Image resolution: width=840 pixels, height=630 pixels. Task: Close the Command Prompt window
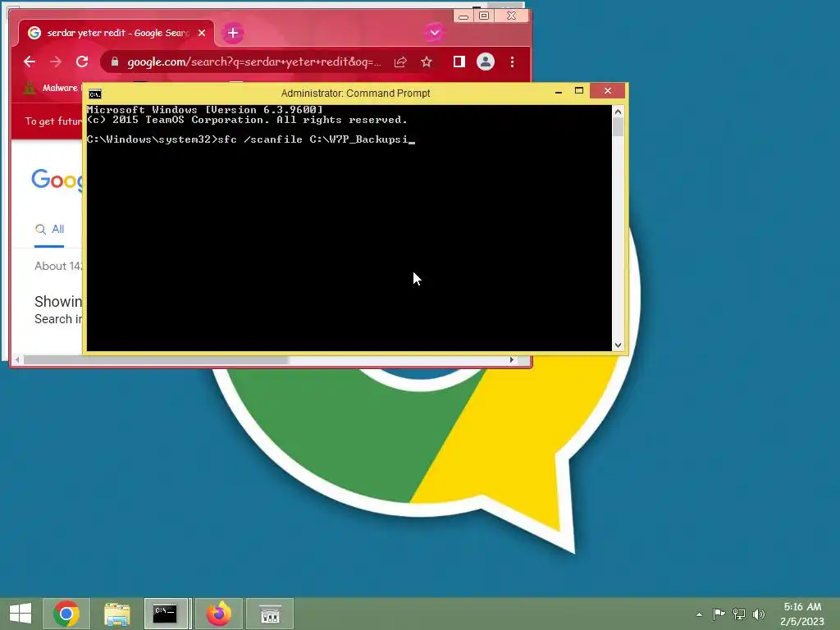coord(608,91)
